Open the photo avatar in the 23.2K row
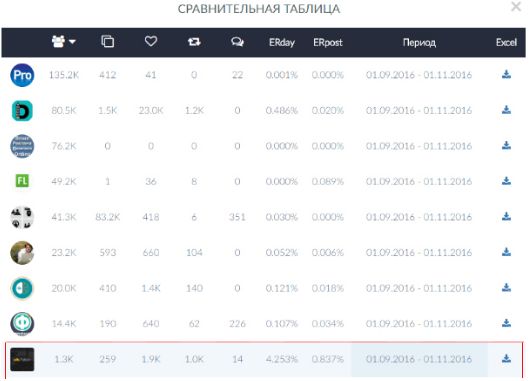This screenshot has width=529, height=381. pyautogui.click(x=22, y=253)
